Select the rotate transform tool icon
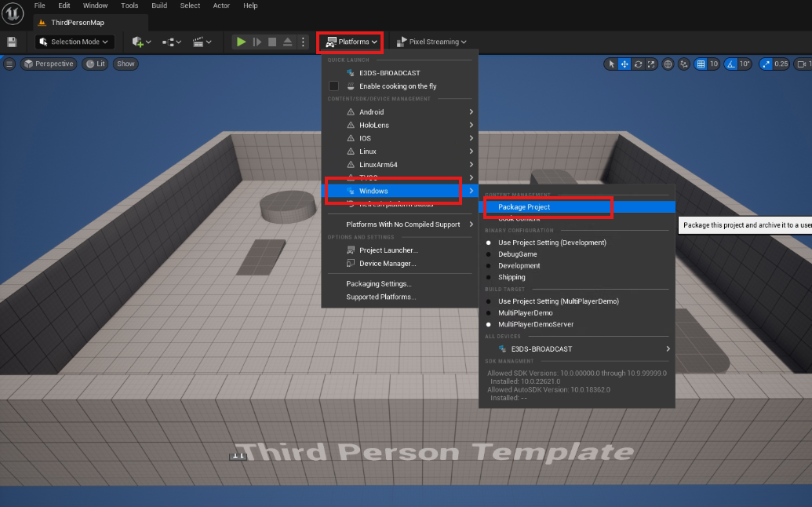Image resolution: width=812 pixels, height=507 pixels. pos(638,64)
